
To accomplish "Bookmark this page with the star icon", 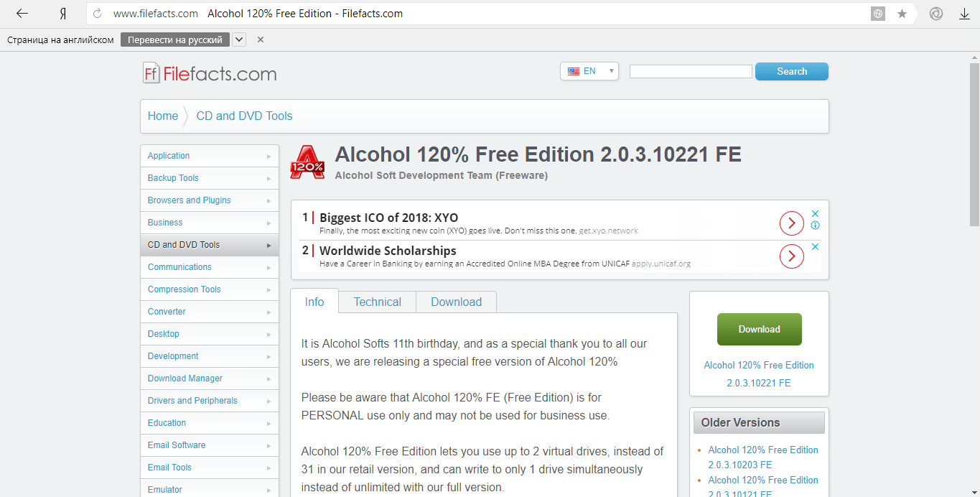I will pyautogui.click(x=902, y=14).
